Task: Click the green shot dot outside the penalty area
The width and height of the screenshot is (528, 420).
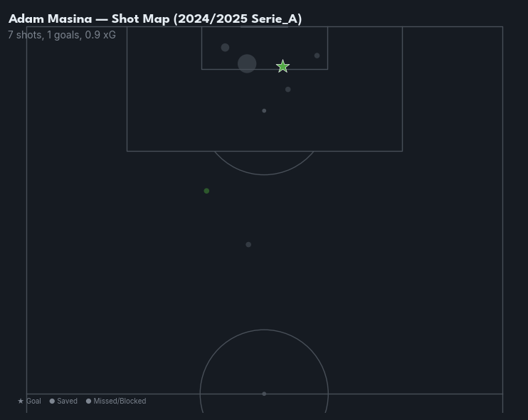Action: point(206,191)
